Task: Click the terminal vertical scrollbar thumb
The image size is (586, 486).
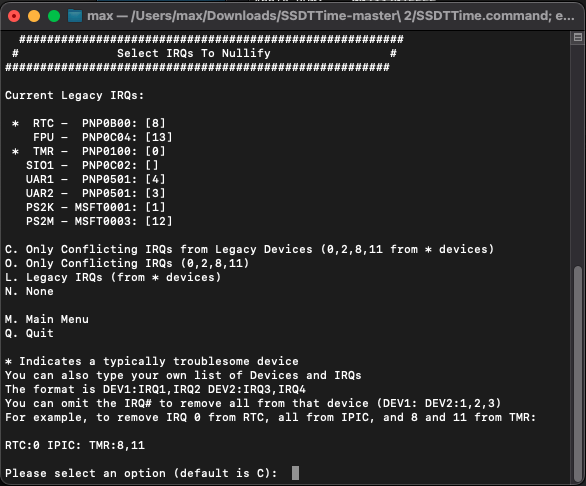Action: [x=578, y=374]
